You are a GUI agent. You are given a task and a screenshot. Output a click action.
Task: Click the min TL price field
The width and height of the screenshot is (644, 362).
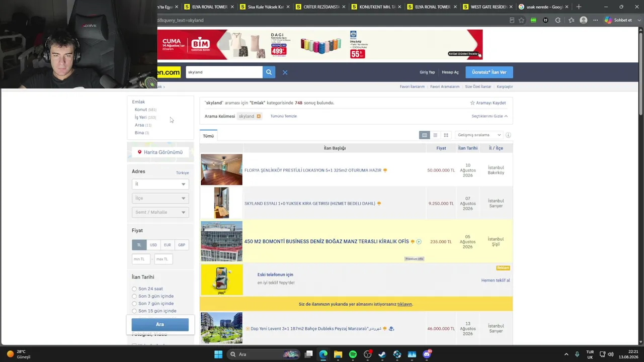(x=140, y=259)
